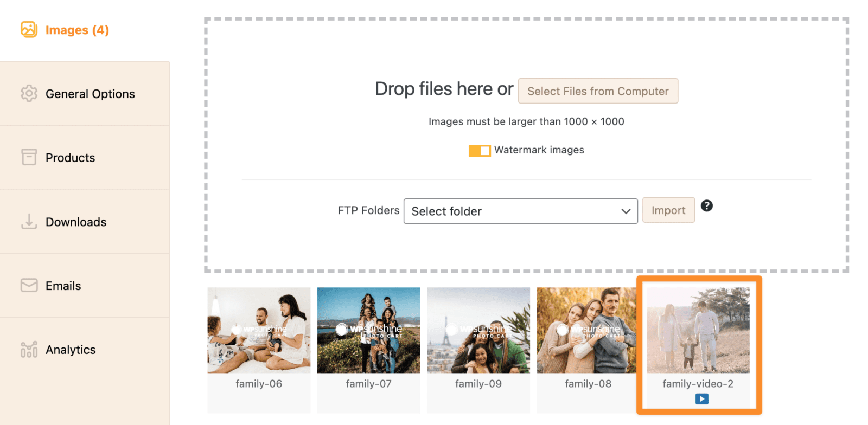Select the family-07 image thumbnail
The height and width of the screenshot is (425, 868).
(368, 330)
